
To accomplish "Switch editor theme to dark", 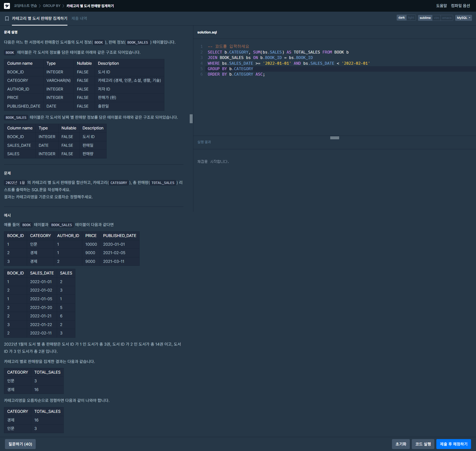I will coord(401,18).
